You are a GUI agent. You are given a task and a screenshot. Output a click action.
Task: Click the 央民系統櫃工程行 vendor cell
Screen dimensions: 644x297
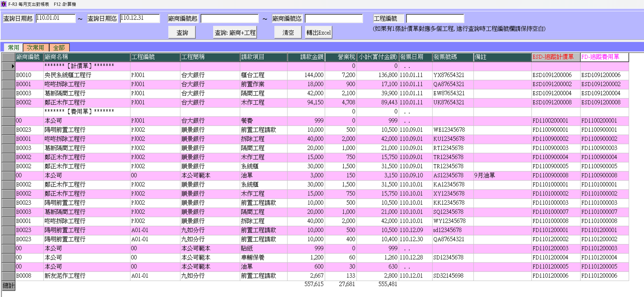pyautogui.click(x=87, y=75)
